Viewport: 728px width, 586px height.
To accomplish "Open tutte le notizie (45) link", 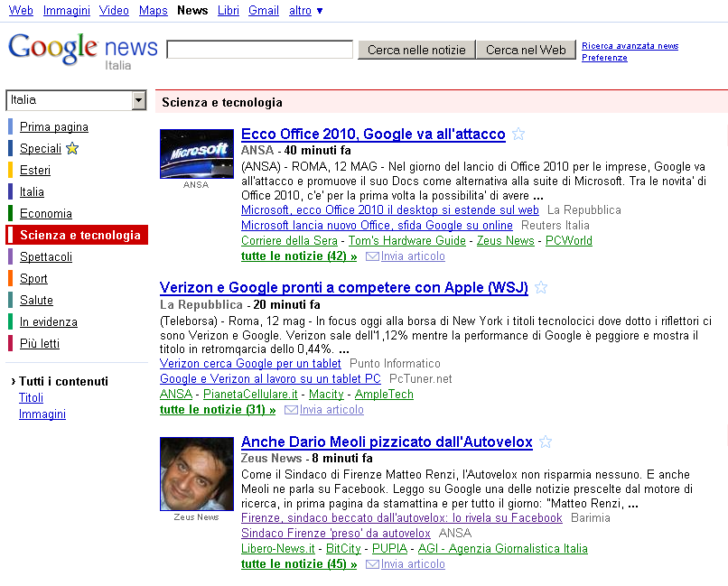I will (299, 564).
